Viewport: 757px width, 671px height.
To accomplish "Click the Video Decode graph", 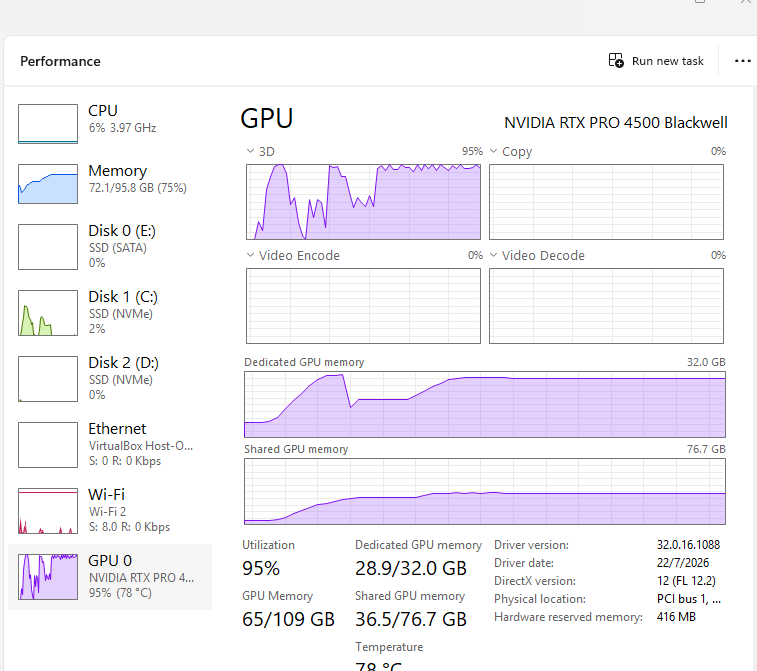I will (x=606, y=306).
